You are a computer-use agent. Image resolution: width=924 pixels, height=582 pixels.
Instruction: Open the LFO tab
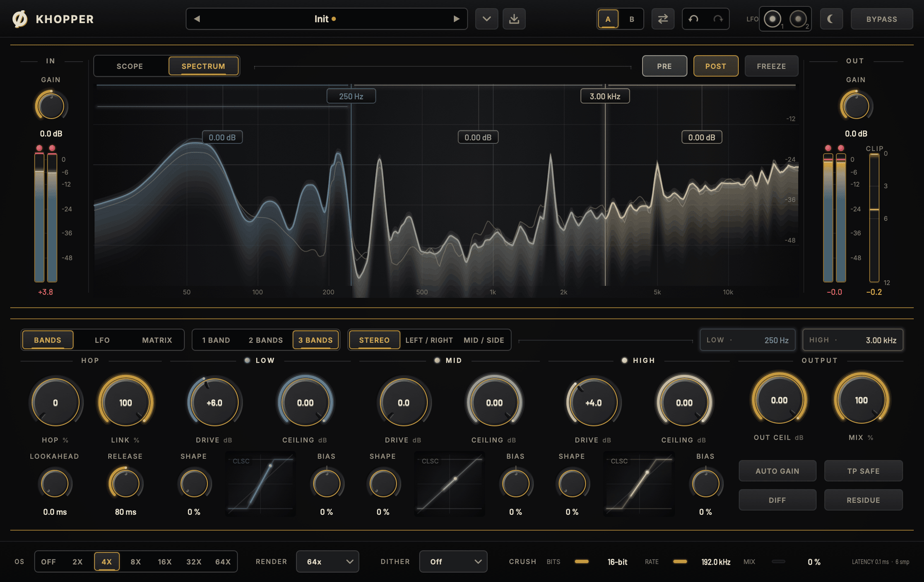(102, 340)
